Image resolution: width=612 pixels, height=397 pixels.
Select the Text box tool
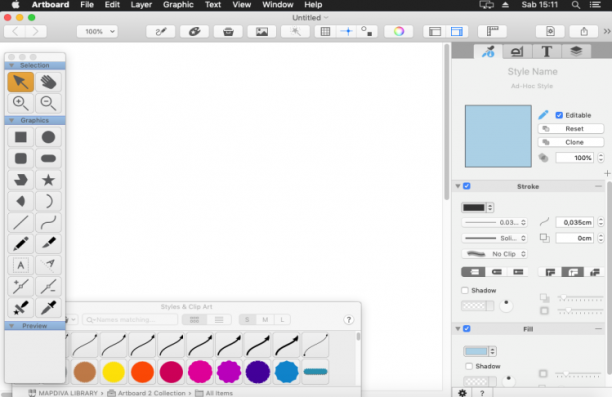pyautogui.click(x=20, y=265)
